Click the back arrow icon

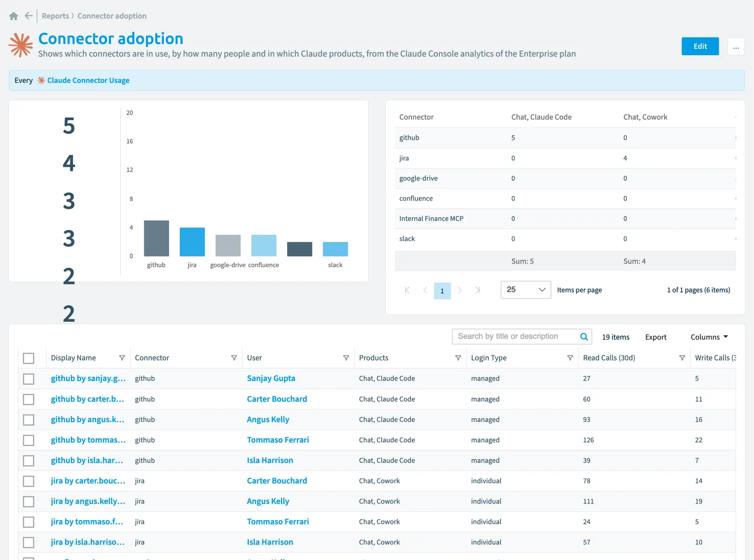pyautogui.click(x=29, y=16)
